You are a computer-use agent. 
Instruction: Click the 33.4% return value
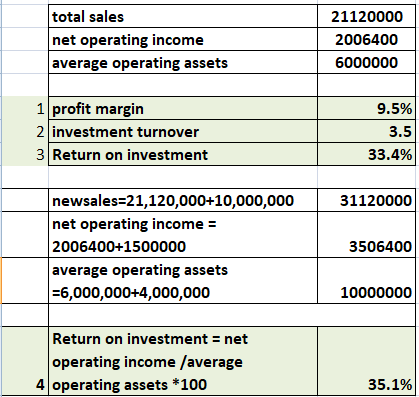coord(367,154)
